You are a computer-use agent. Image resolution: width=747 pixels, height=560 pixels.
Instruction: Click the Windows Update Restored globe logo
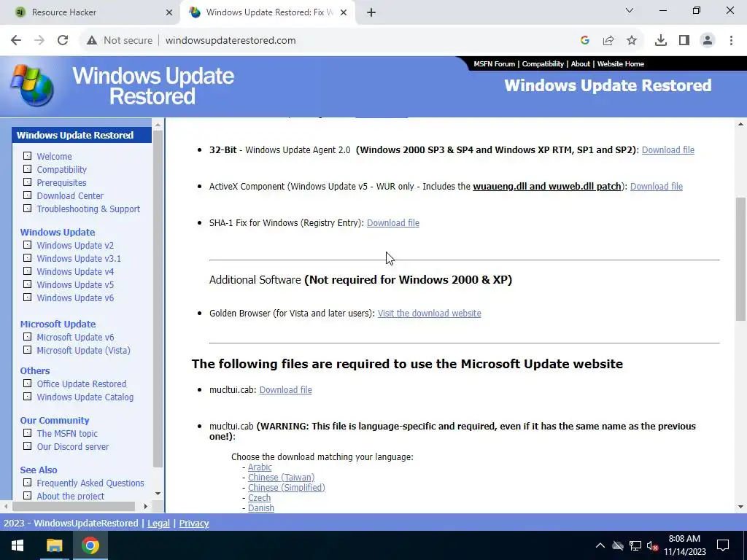click(32, 86)
